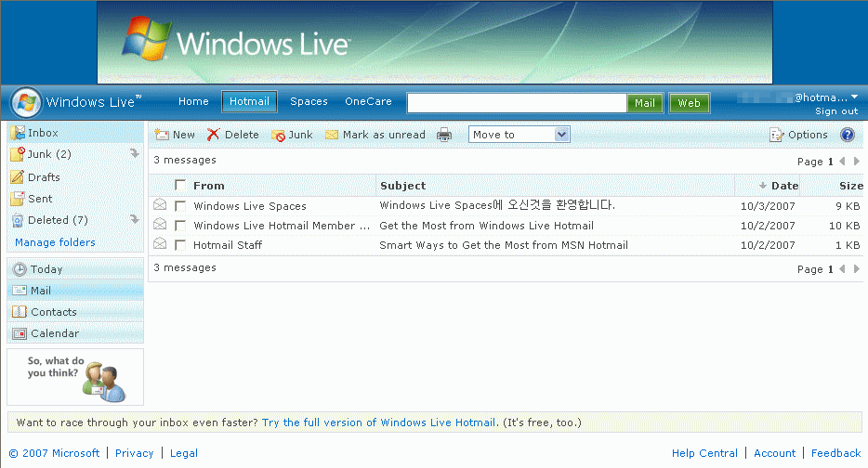Empty Deleted folder using its arrow icon
This screenshot has width=868, height=468.
point(135,219)
